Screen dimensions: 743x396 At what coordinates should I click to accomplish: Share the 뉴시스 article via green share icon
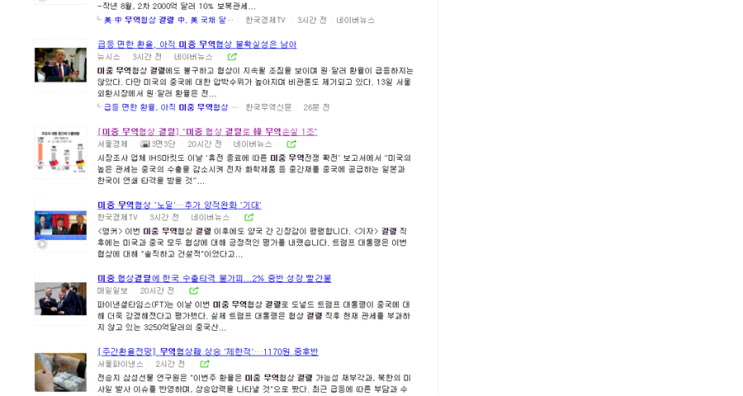(x=232, y=57)
